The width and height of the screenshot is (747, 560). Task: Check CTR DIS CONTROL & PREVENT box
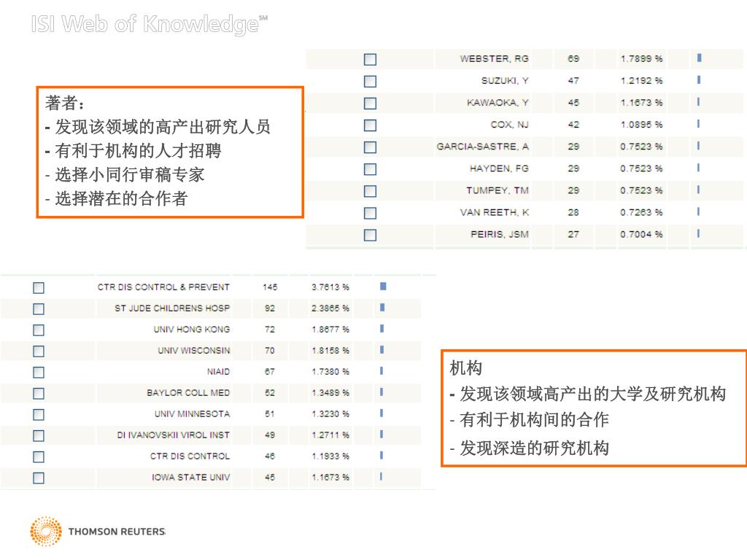pyautogui.click(x=39, y=287)
